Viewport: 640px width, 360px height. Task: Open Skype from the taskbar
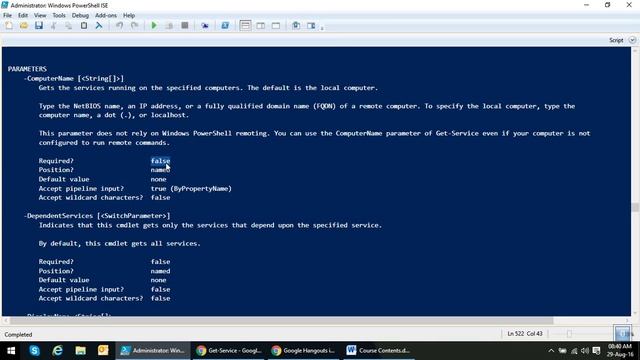pos(34,350)
